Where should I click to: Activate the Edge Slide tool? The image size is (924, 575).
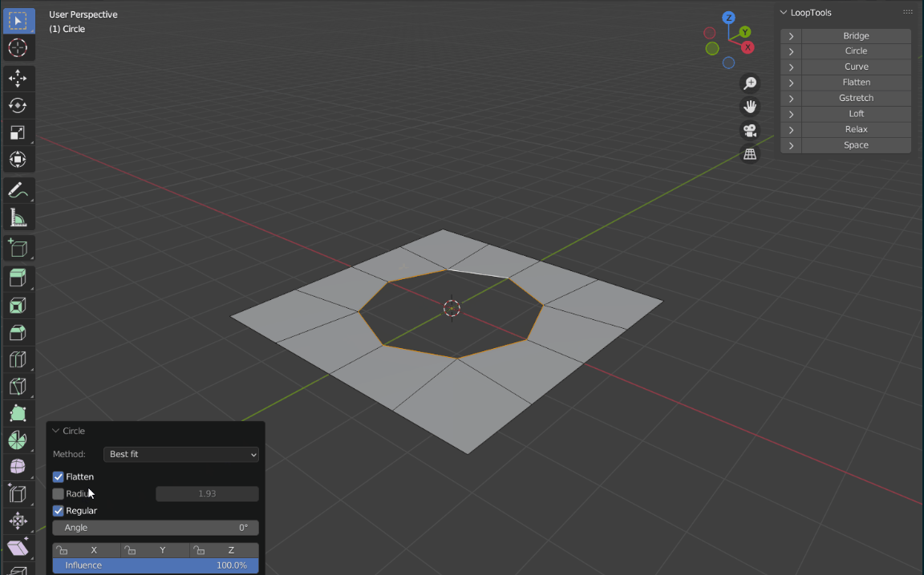click(x=18, y=494)
